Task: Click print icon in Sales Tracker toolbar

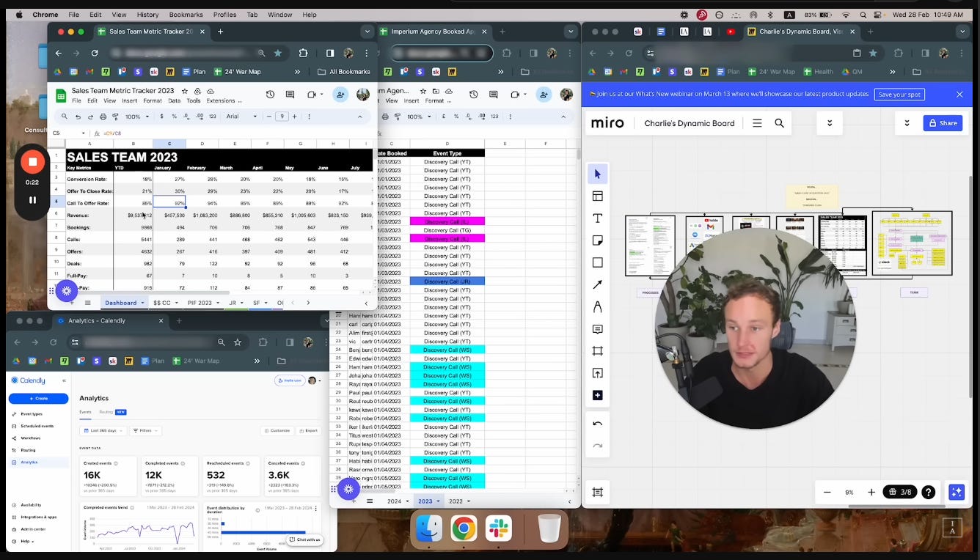Action: tap(103, 117)
